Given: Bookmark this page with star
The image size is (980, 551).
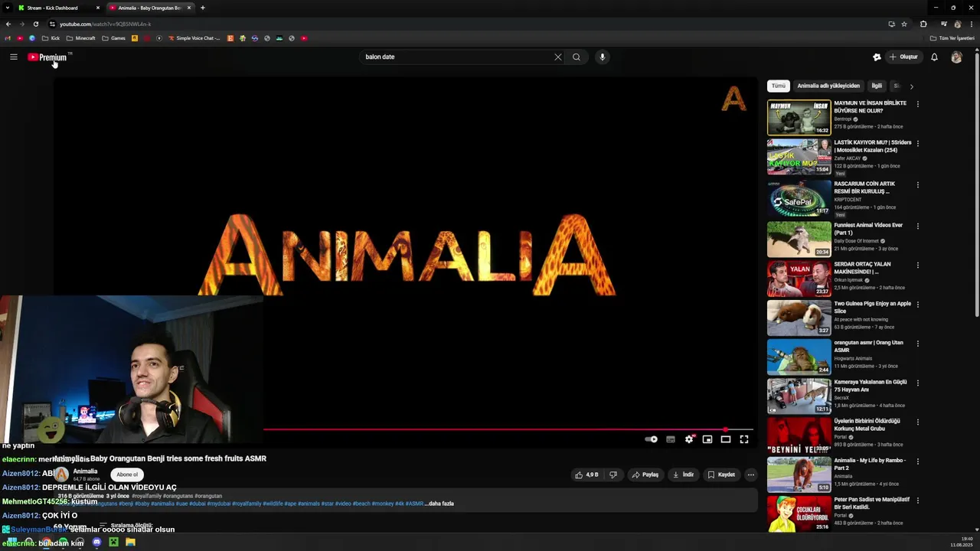Looking at the screenshot, I should pyautogui.click(x=904, y=24).
